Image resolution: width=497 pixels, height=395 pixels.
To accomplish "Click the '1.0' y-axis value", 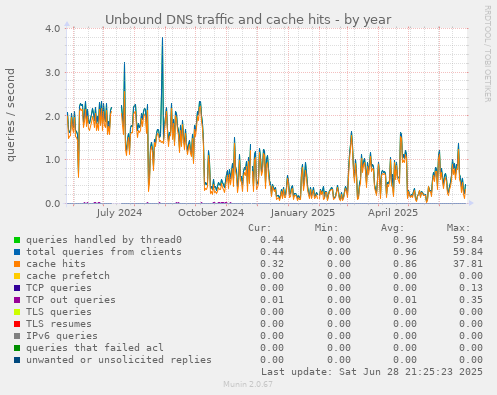I will 53,160.
